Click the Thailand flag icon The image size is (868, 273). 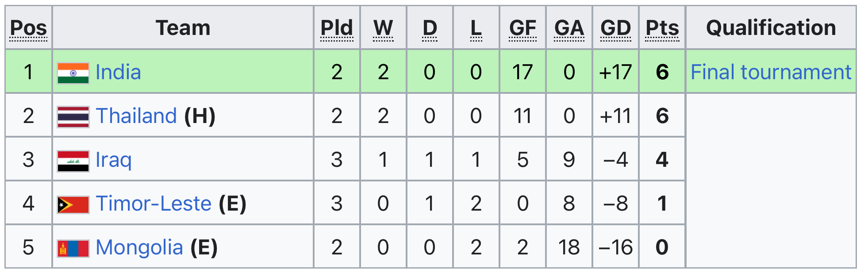(x=73, y=117)
